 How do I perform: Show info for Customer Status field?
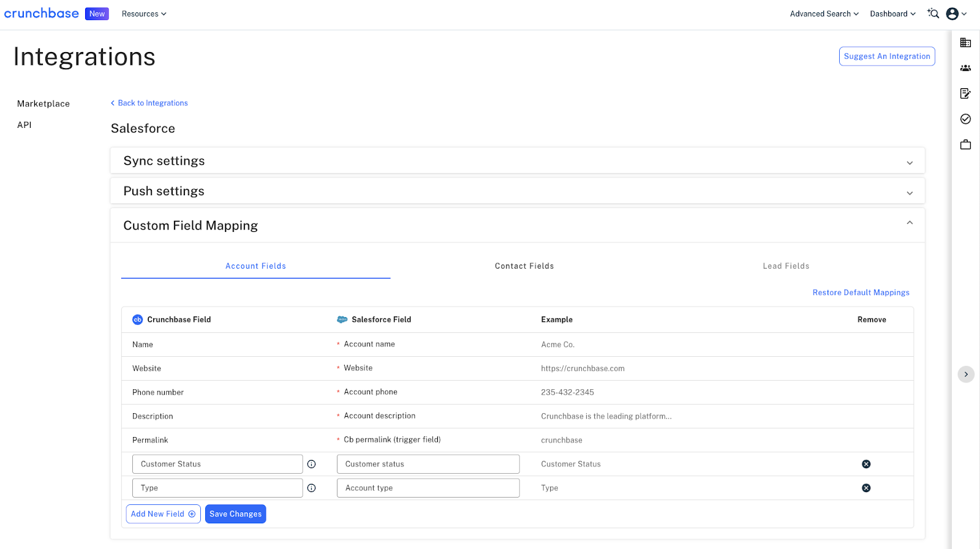[311, 464]
